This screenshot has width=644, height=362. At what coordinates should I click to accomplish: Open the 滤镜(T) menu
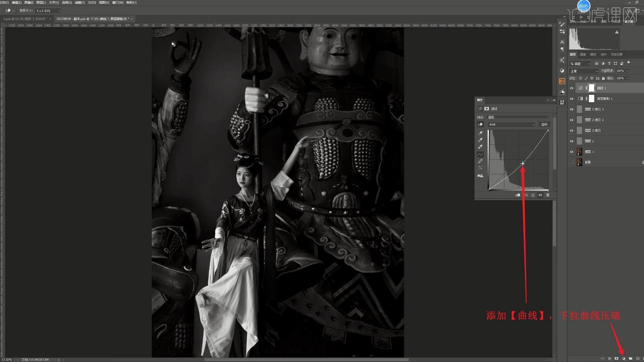point(80,2)
